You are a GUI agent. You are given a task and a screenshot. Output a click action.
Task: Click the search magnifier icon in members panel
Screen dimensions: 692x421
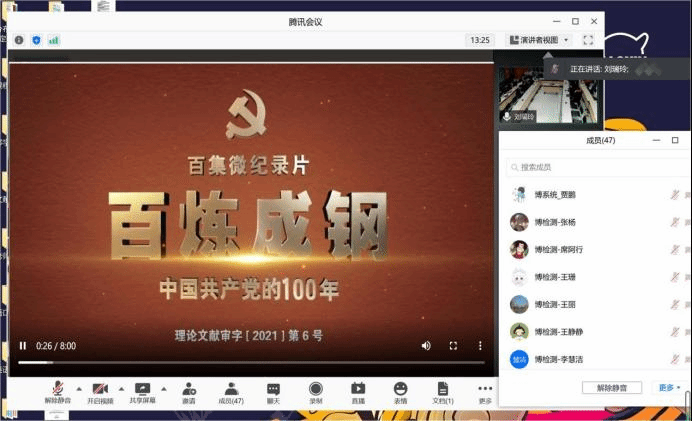[x=514, y=167]
